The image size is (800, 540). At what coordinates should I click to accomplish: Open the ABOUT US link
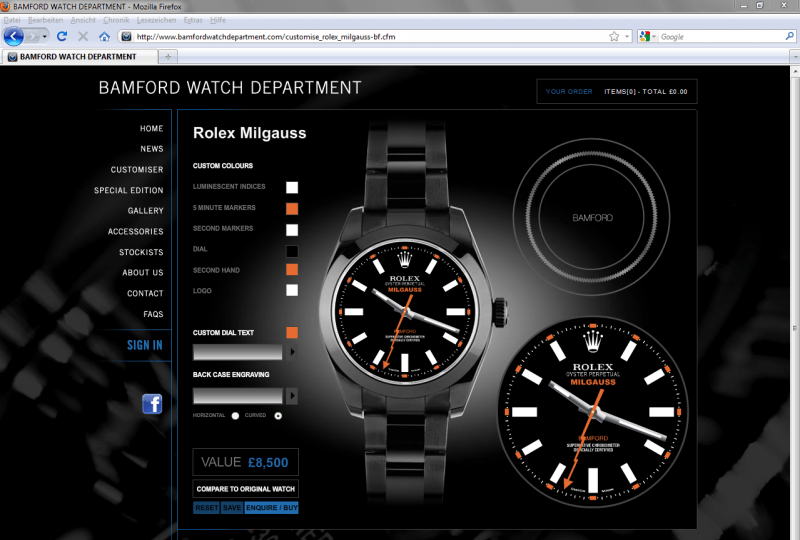[142, 273]
